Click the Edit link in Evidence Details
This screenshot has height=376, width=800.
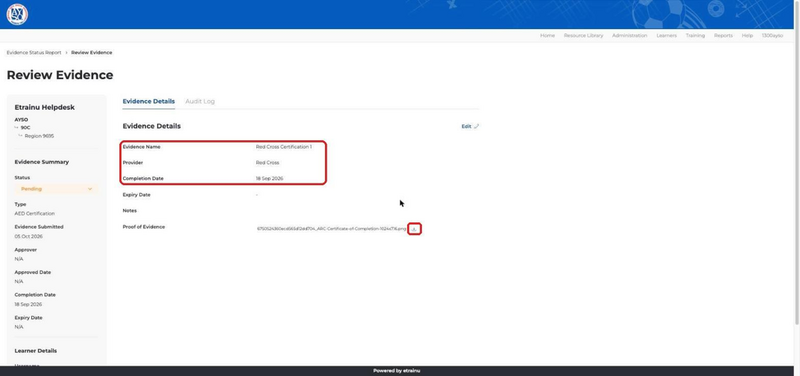466,127
